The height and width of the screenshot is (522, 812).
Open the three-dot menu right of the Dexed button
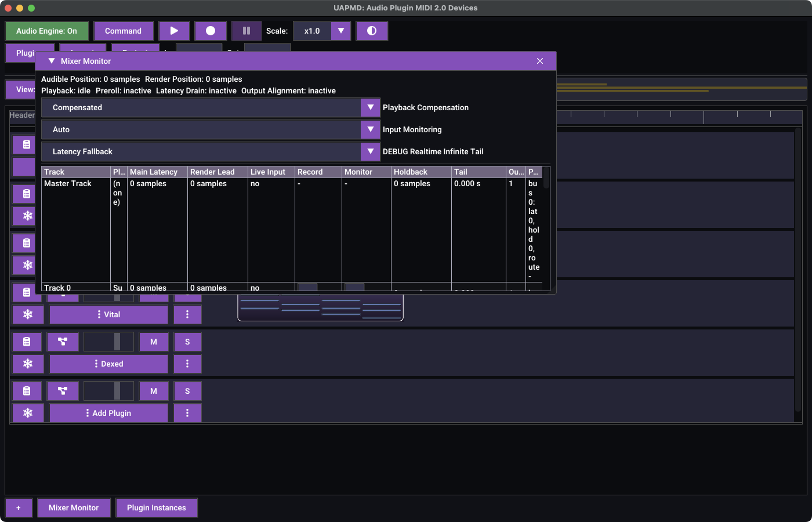187,364
